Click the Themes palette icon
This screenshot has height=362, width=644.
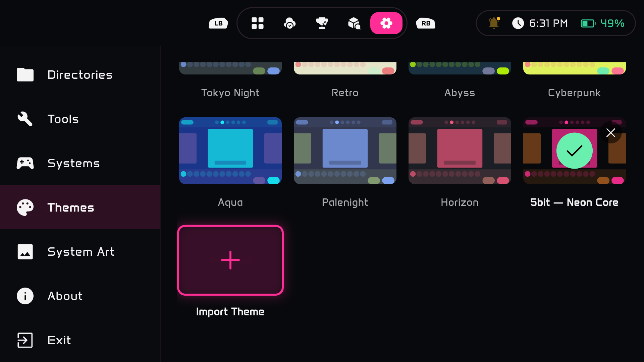pos(25,207)
